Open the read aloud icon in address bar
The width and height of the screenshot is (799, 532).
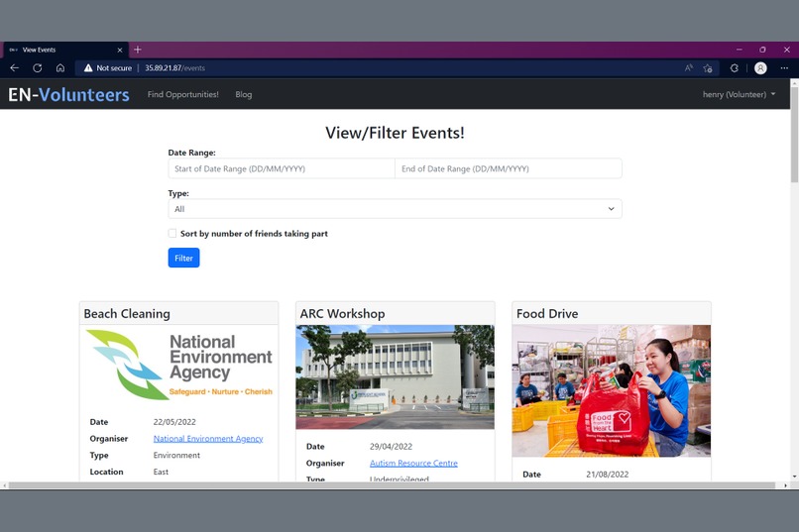click(x=688, y=67)
